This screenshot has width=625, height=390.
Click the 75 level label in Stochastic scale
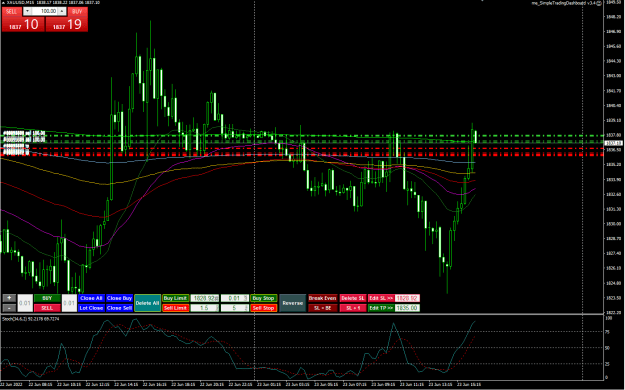point(608,332)
